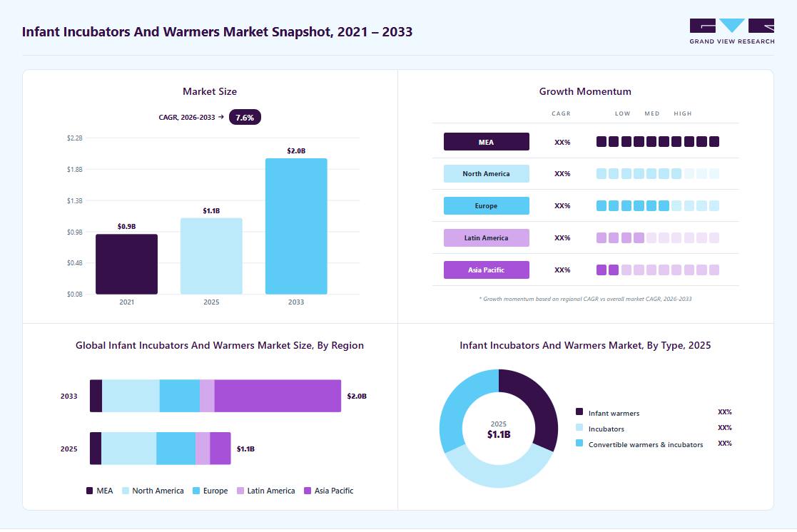Click the North America segment of 2025 bar

tap(128, 449)
